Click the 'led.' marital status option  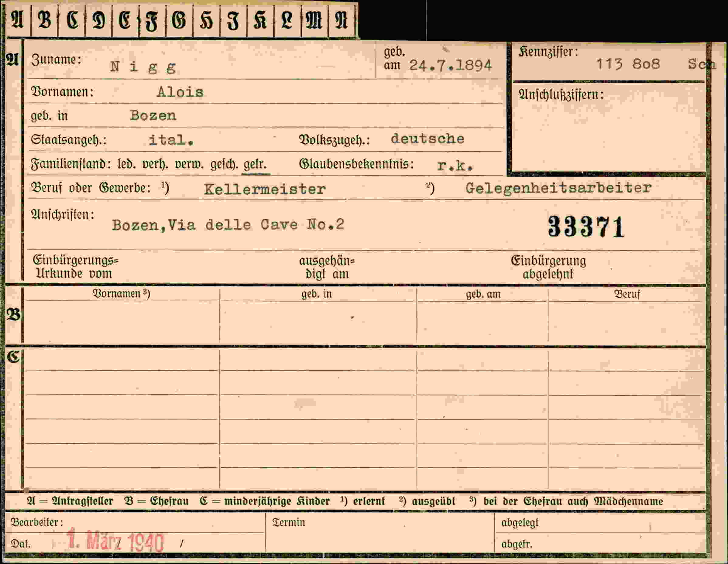(x=126, y=164)
